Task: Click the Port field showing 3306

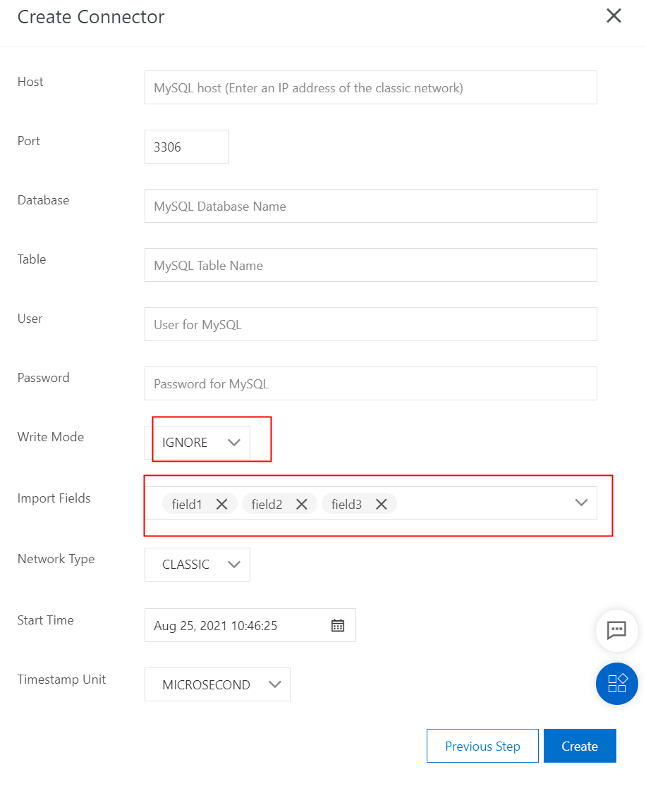Action: [186, 147]
